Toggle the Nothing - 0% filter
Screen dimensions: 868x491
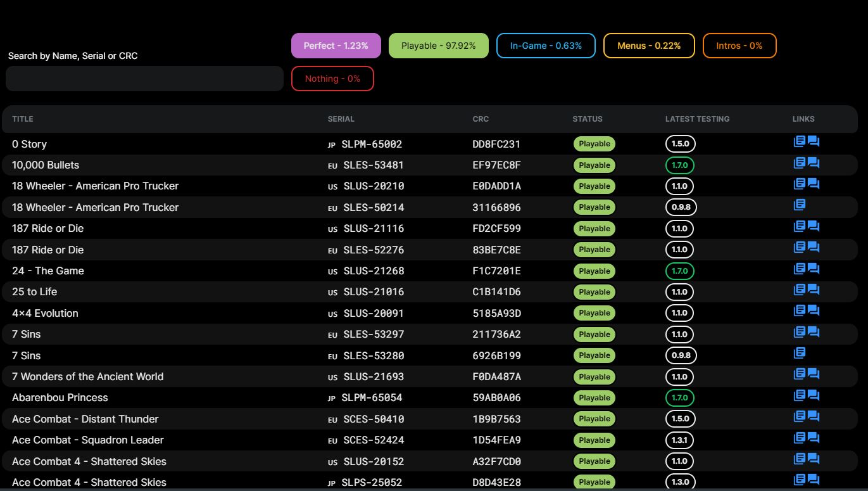click(x=332, y=79)
